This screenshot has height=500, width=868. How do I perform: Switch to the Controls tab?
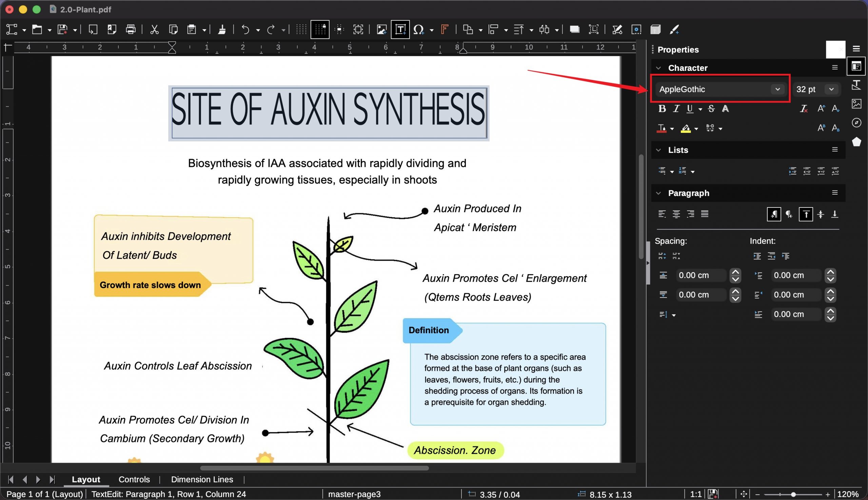point(134,479)
